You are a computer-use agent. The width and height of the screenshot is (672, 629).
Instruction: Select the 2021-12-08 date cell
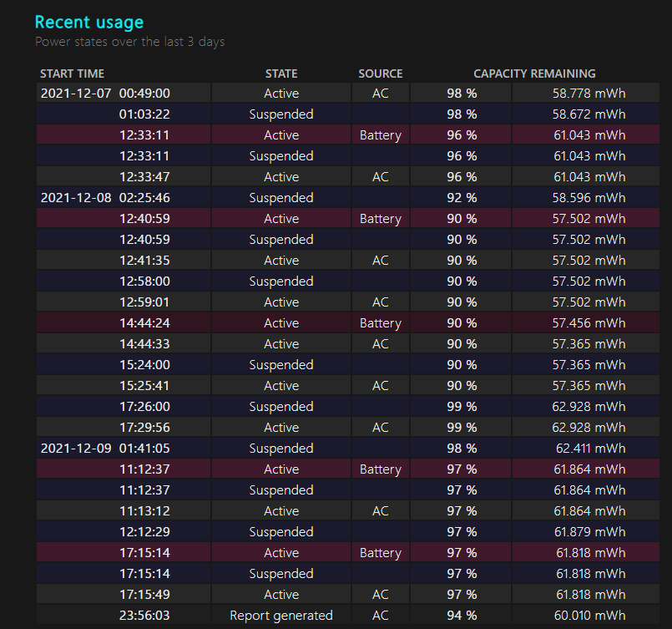[x=76, y=198]
